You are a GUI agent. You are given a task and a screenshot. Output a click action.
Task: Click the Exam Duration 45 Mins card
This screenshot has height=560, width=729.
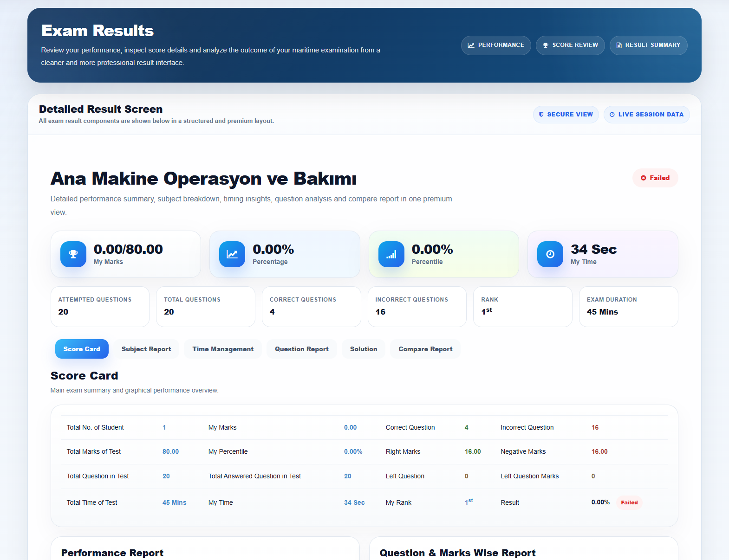(x=628, y=307)
